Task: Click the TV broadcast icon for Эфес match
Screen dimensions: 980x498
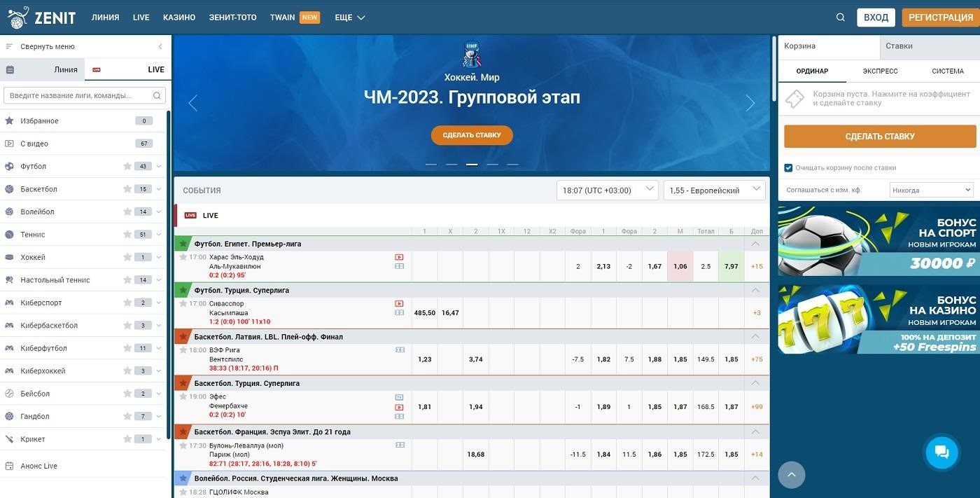Action: 399,397
